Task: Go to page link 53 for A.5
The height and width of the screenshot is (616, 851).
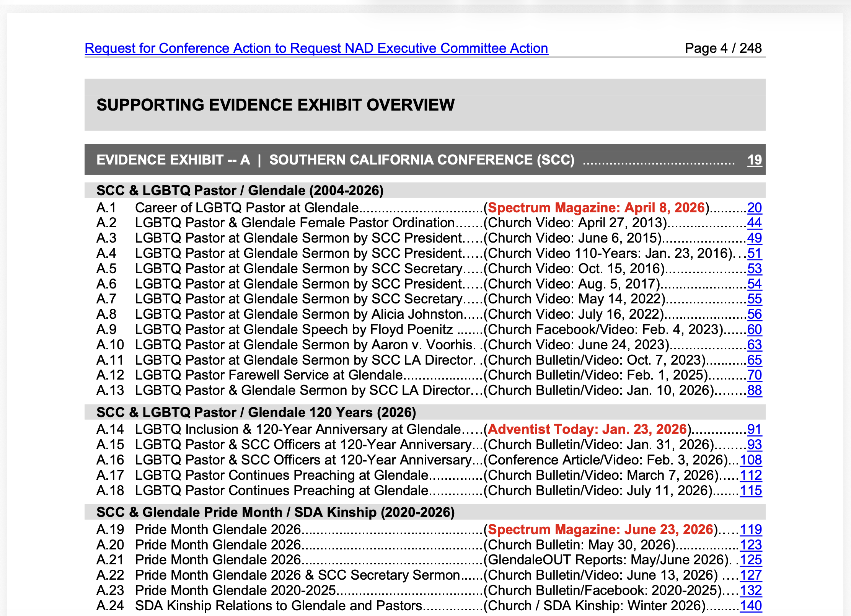Action: click(x=755, y=269)
